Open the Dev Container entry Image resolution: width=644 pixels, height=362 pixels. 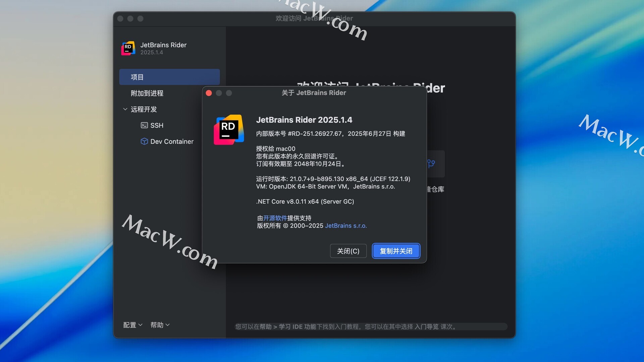point(172,141)
